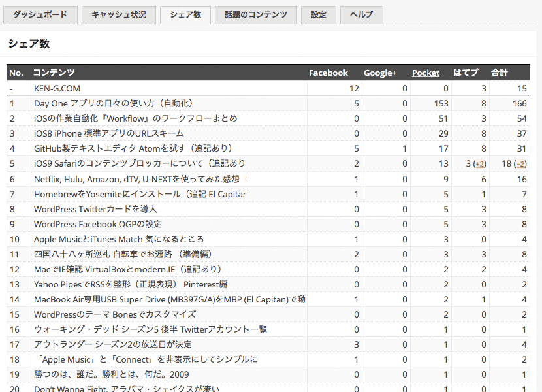Select the iOSの作業自動化『Workflow』 entry
This screenshot has width=542, height=392.
pos(136,118)
